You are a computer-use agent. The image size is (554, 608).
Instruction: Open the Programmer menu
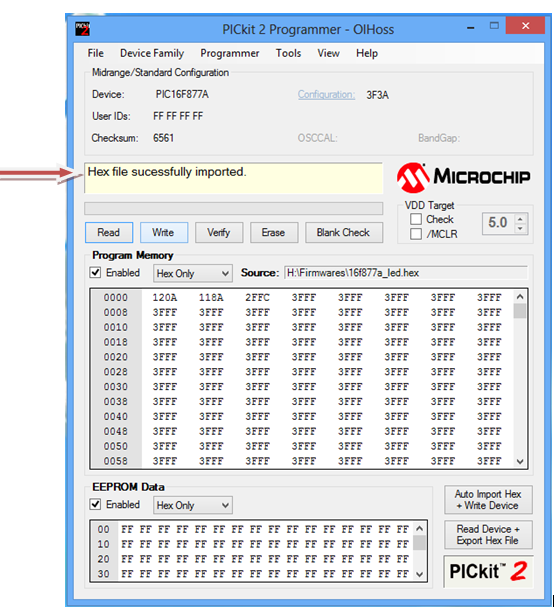(230, 53)
